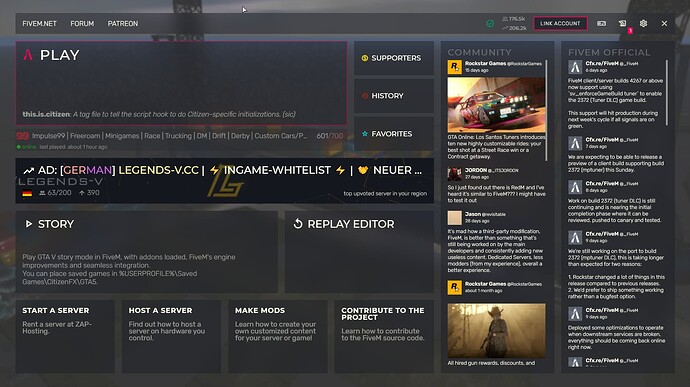Click the trending arrow icon beside AD
The width and height of the screenshot is (690, 387).
[29, 170]
